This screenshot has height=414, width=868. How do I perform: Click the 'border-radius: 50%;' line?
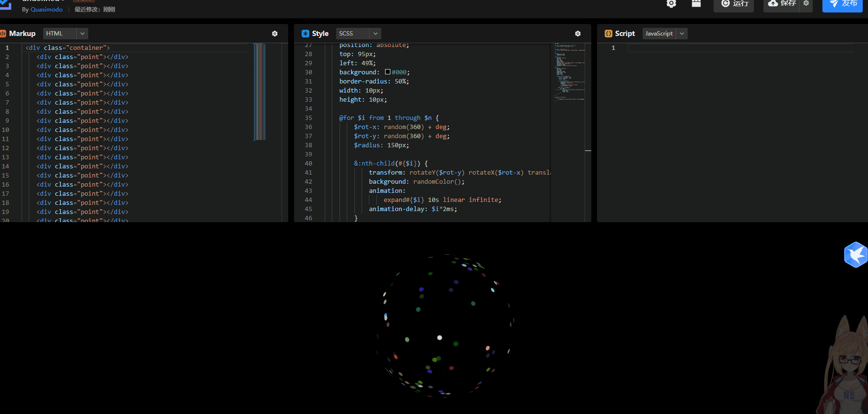[x=374, y=82]
